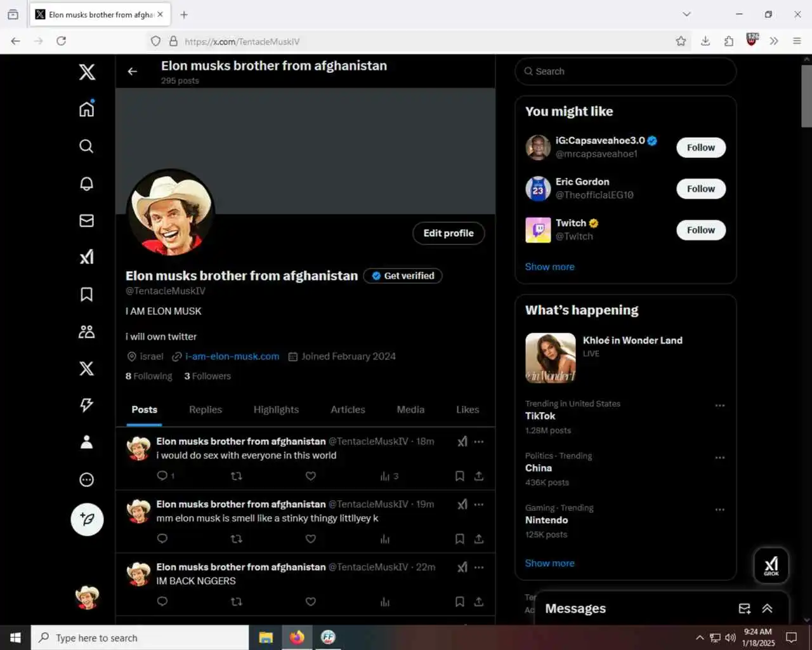Click the compose Post button
The height and width of the screenshot is (650, 812).
tap(87, 519)
